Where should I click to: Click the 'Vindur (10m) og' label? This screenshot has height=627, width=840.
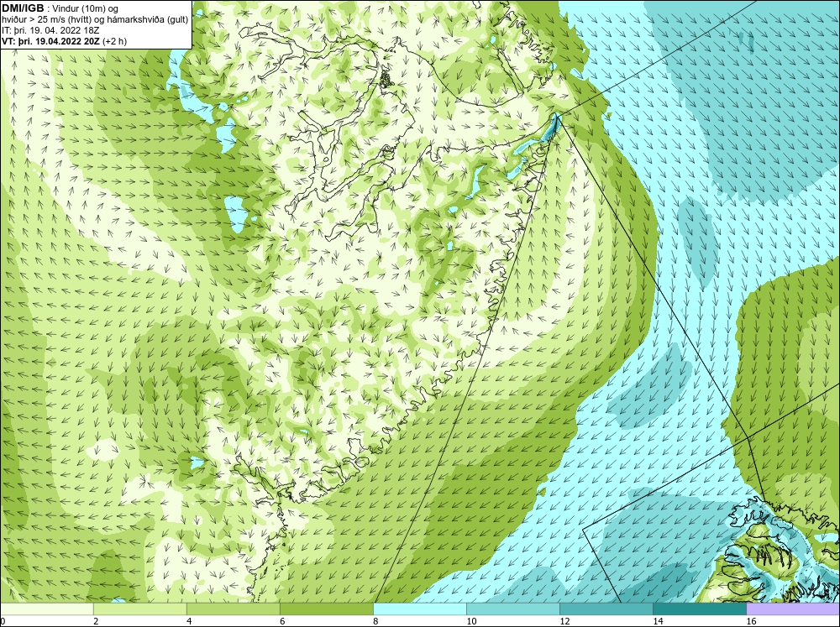point(86,8)
